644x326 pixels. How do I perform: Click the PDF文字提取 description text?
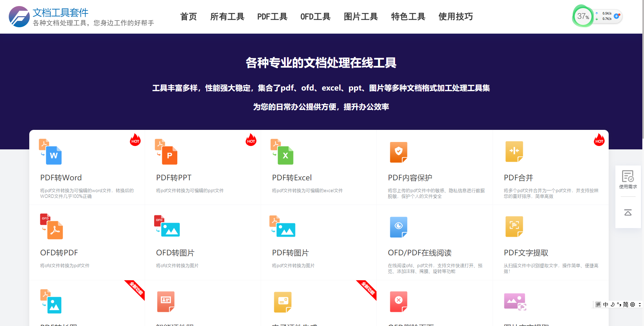point(551,268)
